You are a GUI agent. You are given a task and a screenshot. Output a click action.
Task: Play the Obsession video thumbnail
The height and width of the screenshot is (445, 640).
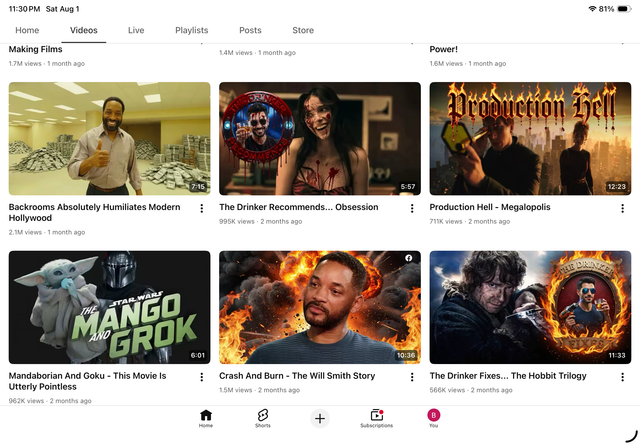[320, 138]
